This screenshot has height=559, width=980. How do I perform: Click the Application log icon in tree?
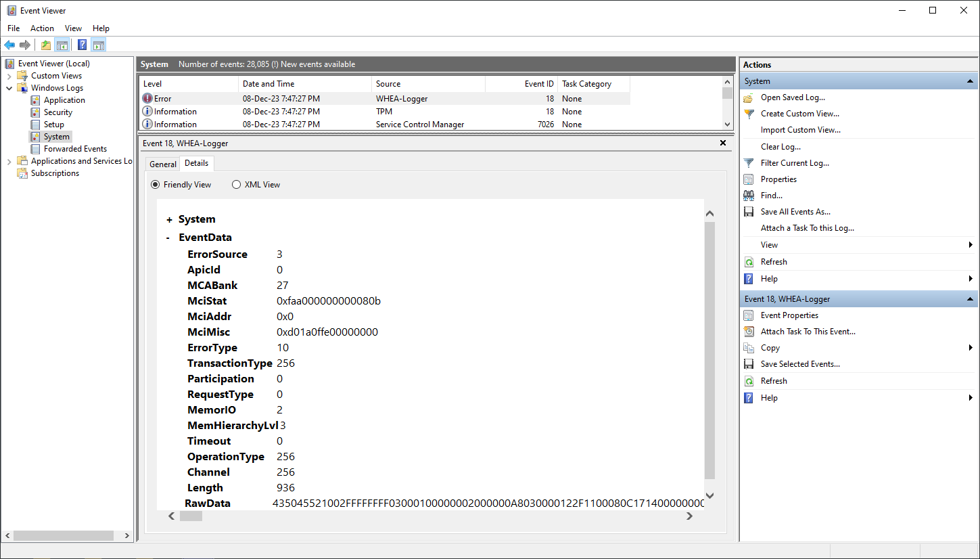tap(36, 100)
